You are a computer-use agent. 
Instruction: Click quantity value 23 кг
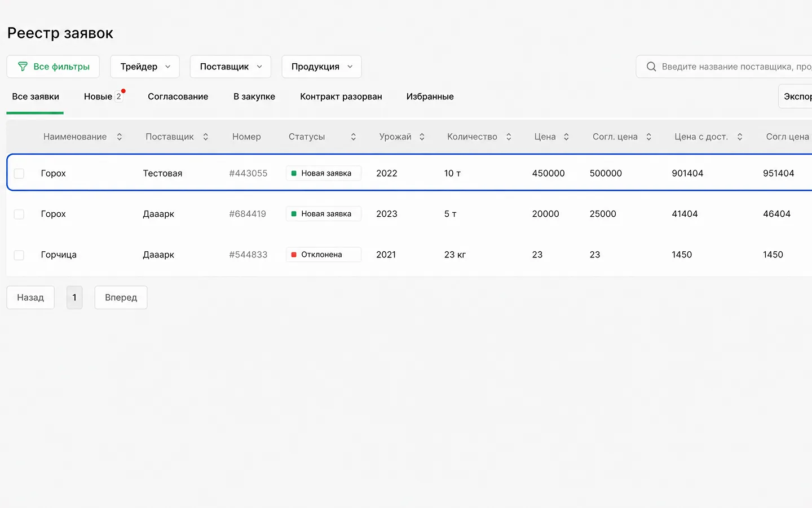pyautogui.click(x=455, y=255)
